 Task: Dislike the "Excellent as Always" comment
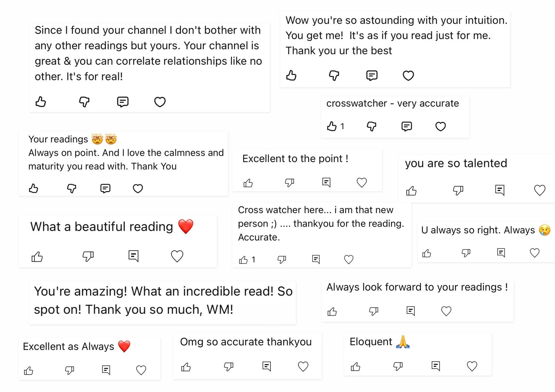[x=70, y=370]
